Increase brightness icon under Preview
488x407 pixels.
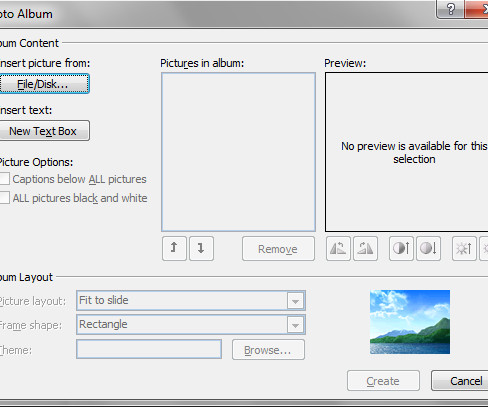point(464,248)
